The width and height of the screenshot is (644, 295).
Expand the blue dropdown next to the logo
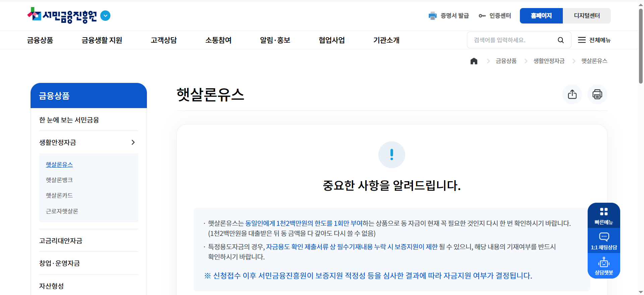click(x=105, y=16)
